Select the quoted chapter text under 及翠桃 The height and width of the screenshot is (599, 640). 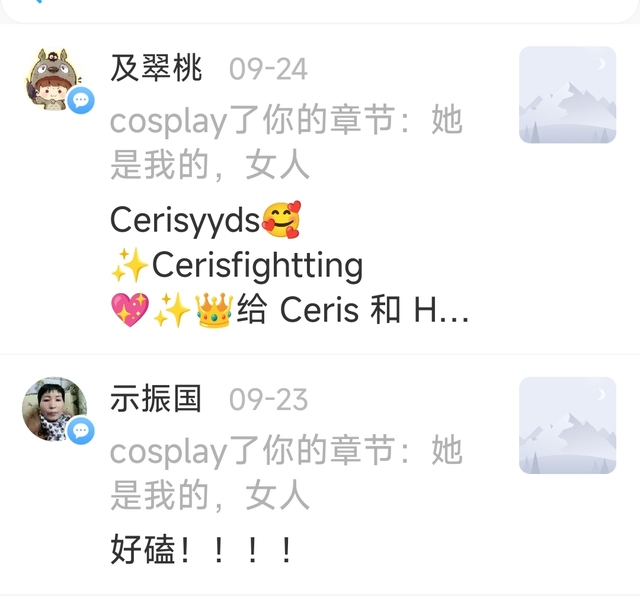tap(286, 142)
